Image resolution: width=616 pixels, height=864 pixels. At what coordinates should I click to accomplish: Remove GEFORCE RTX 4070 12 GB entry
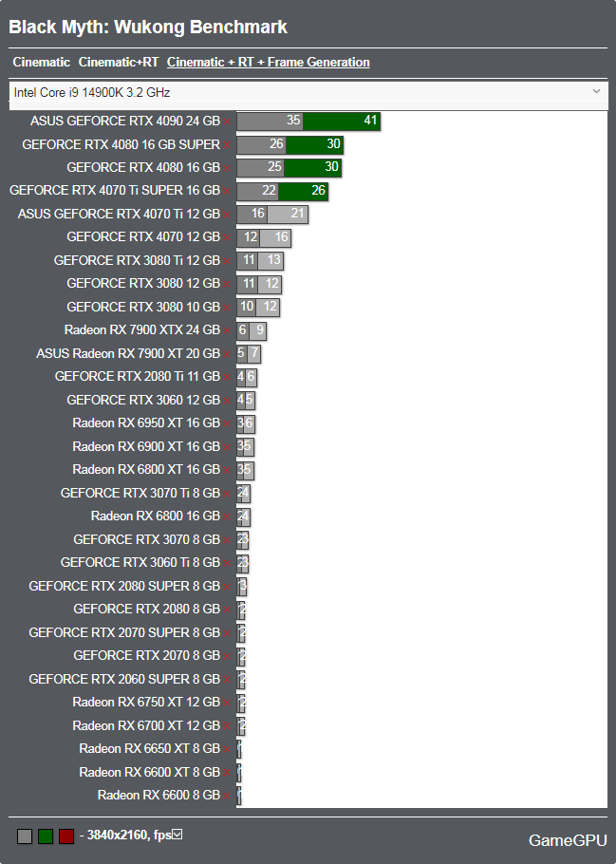(227, 238)
